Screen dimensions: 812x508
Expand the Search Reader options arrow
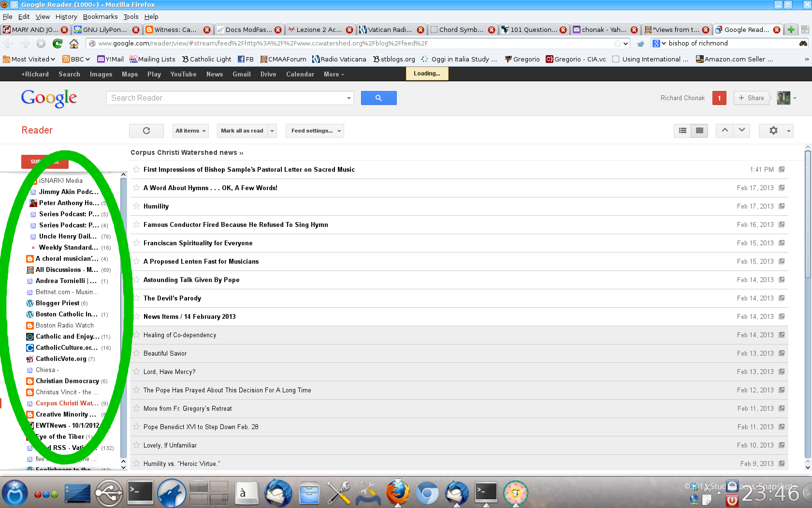[x=349, y=98]
